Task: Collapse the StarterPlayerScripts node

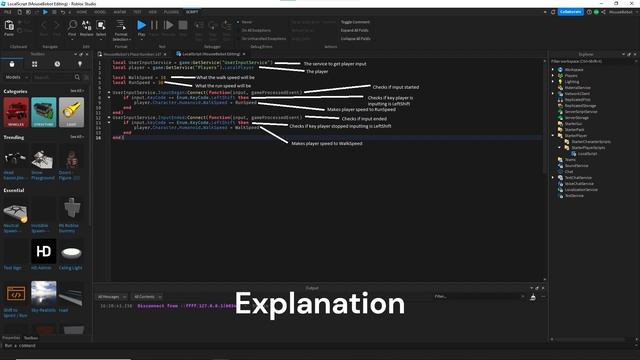Action: click(x=560, y=148)
